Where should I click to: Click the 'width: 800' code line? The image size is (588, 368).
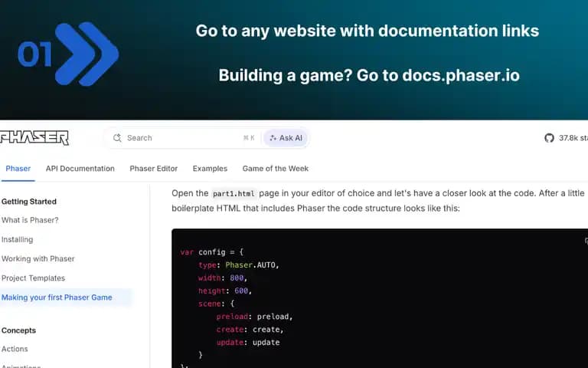[x=223, y=278]
